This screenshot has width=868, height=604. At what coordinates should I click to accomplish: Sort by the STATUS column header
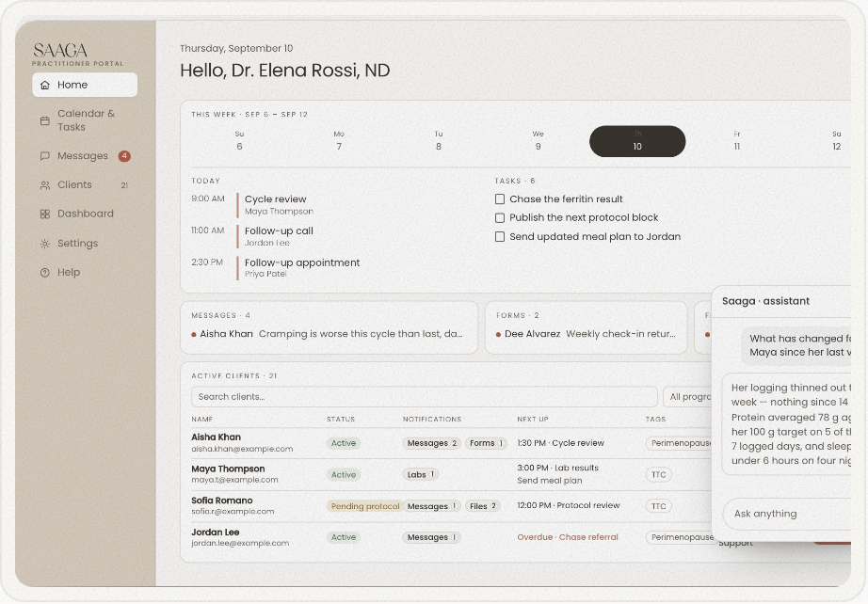pos(341,420)
